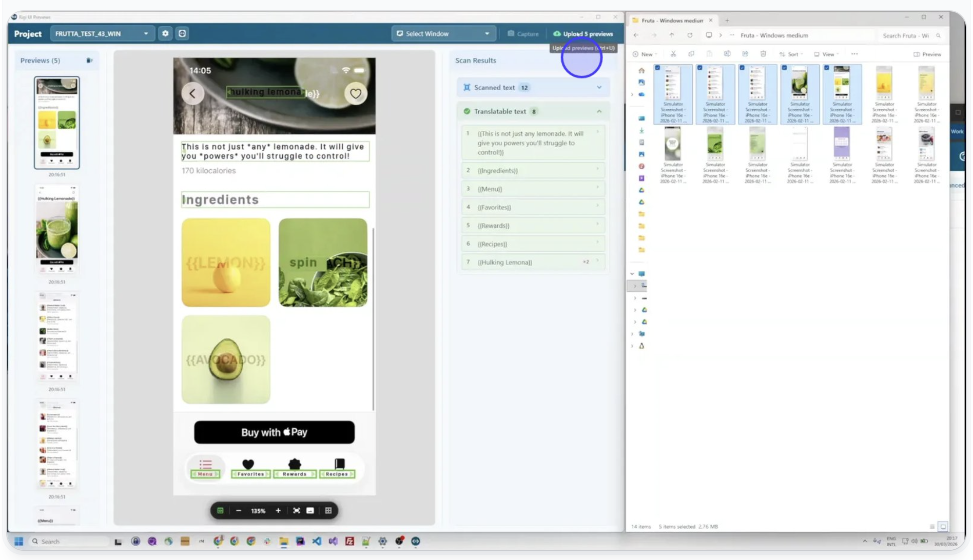Click the grid view icon in zoom toolbar
Viewport: 973px width, 560px height.
coord(328,511)
